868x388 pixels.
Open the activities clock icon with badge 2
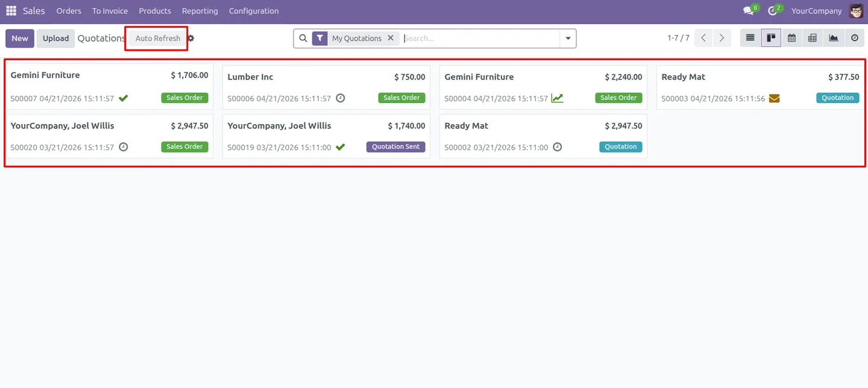(773, 11)
